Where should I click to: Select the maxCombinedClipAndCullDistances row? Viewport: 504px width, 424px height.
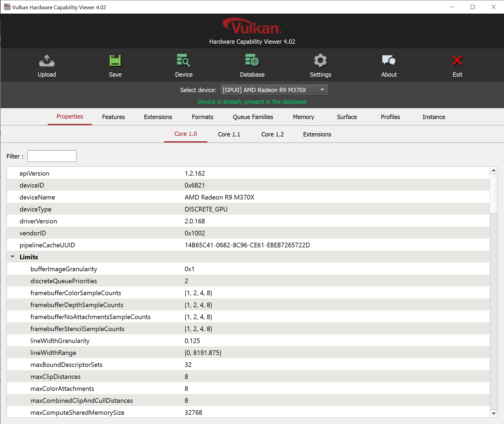coord(248,400)
